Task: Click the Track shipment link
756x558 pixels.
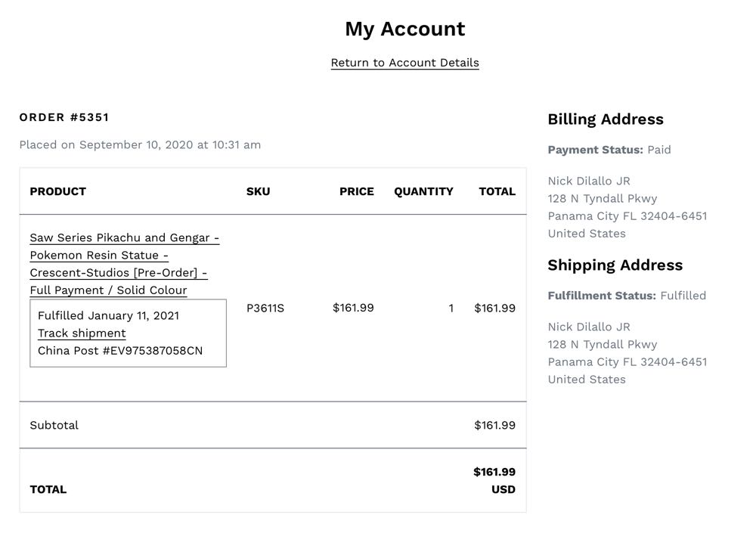Action: coord(82,333)
